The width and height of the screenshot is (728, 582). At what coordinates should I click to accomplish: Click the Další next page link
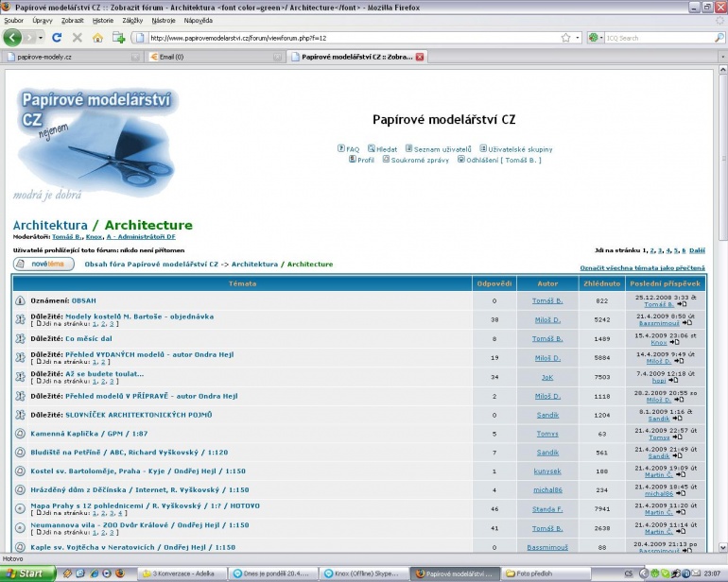pos(697,250)
